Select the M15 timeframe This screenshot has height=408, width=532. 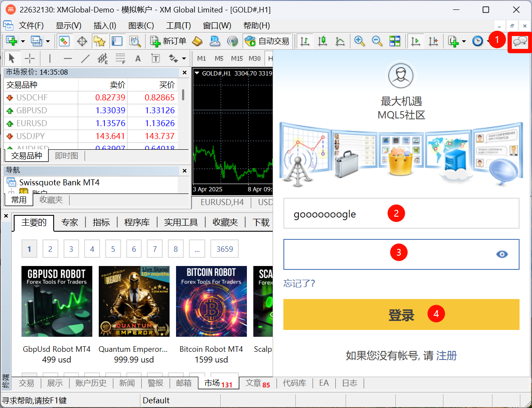237,58
